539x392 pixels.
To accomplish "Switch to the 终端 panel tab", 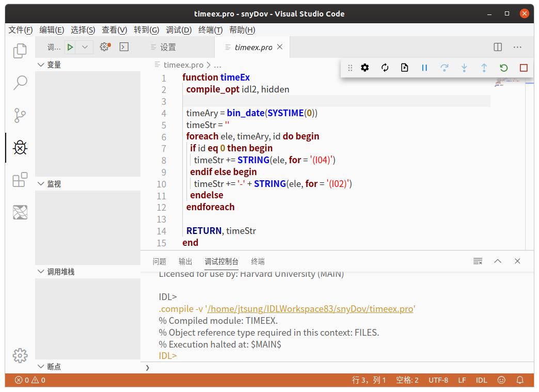I will pyautogui.click(x=258, y=261).
